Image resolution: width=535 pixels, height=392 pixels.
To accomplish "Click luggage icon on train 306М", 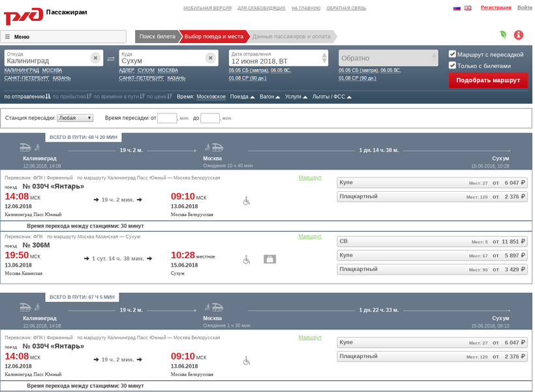I will point(270,259).
